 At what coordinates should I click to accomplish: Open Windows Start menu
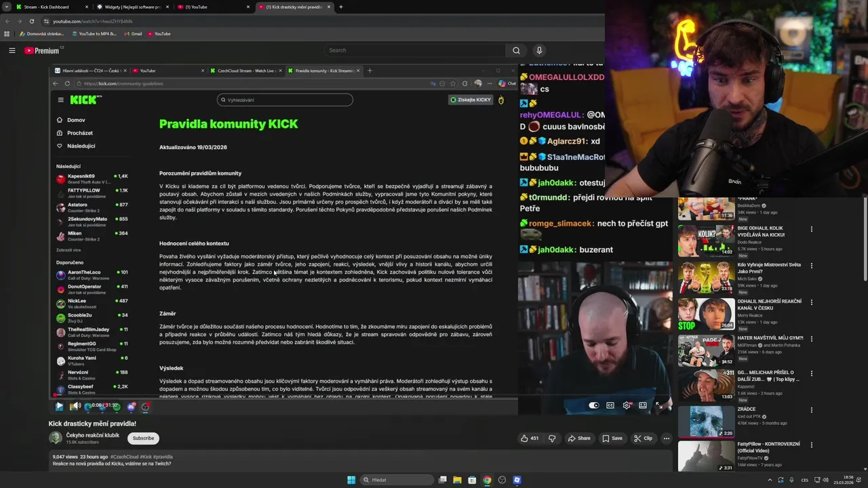click(x=351, y=480)
